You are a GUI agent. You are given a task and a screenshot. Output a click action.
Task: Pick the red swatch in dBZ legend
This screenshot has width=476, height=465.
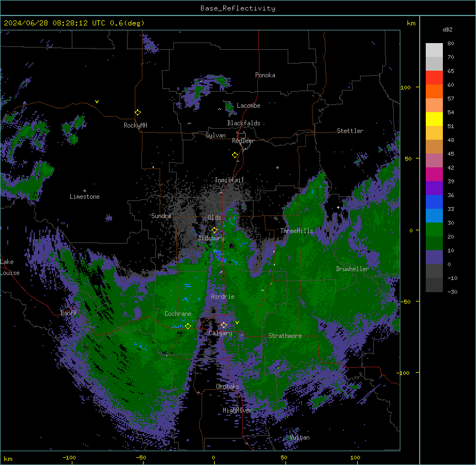tap(434, 78)
